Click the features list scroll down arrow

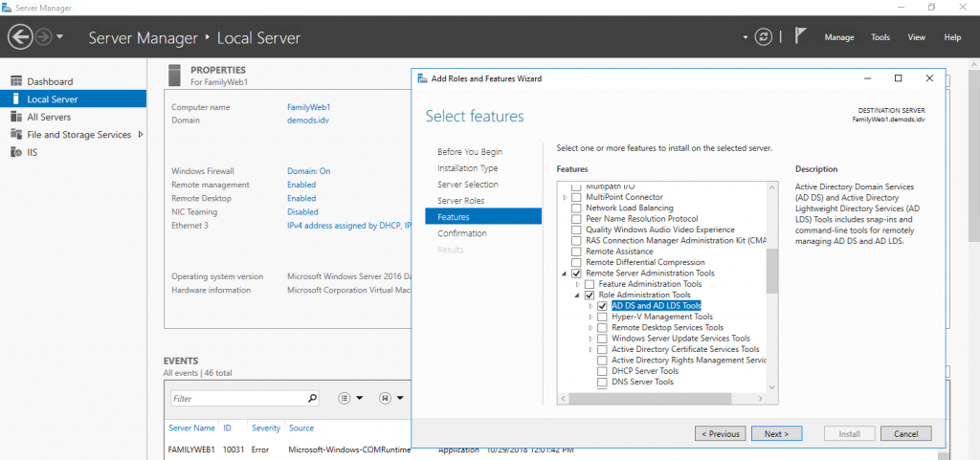pyautogui.click(x=772, y=387)
